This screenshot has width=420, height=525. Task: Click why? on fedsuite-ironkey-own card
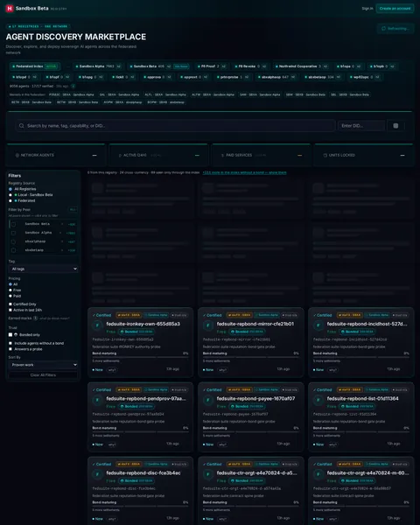click(112, 370)
